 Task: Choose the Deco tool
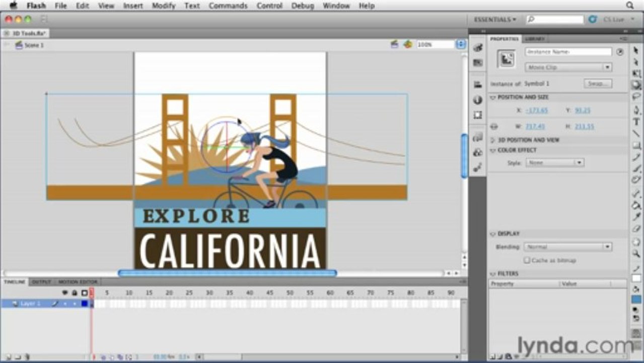click(636, 180)
